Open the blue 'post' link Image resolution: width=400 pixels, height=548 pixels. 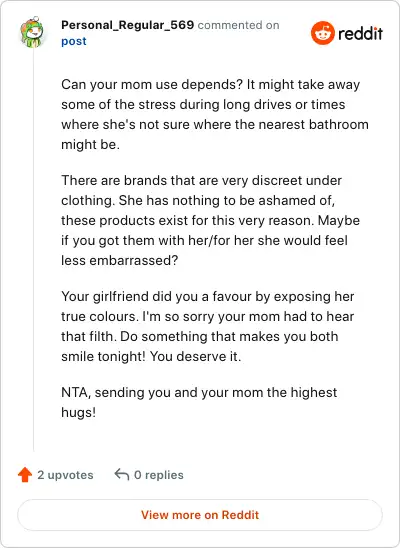click(x=74, y=41)
